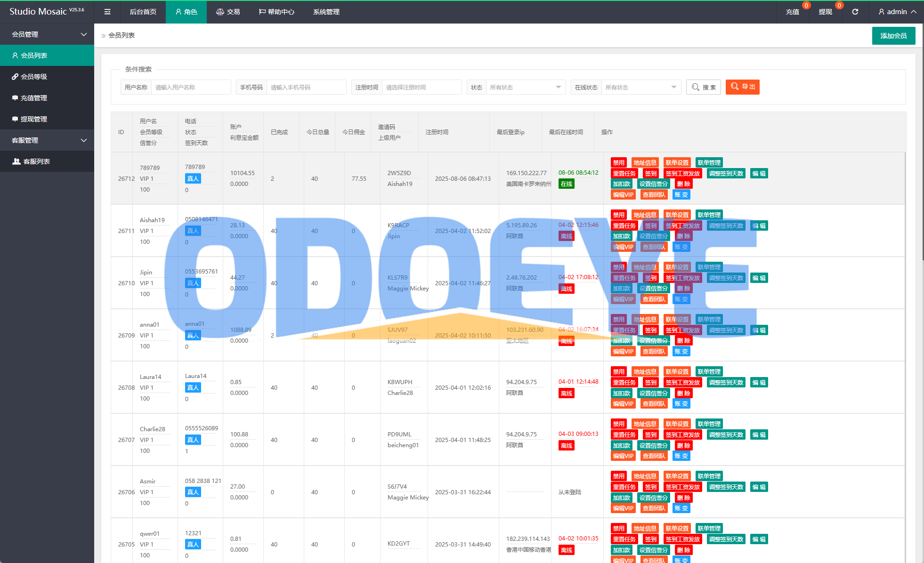Expand the 在线状态 dropdown filter

click(x=640, y=87)
